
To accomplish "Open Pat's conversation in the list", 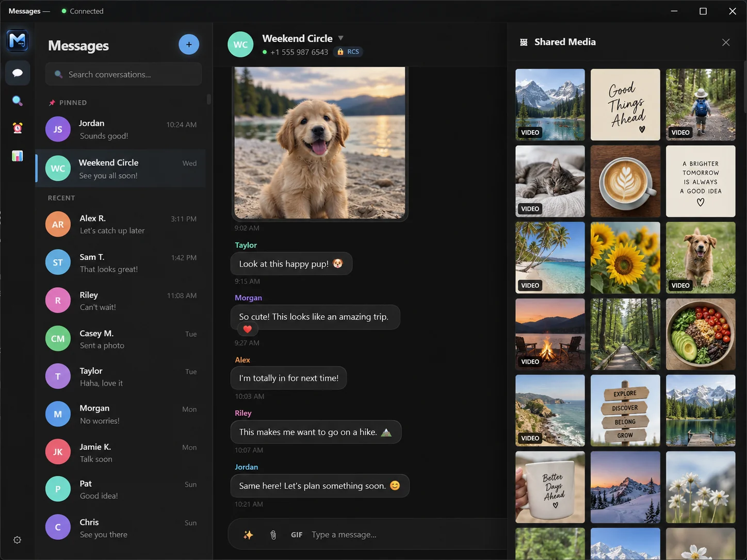I will tap(121, 490).
